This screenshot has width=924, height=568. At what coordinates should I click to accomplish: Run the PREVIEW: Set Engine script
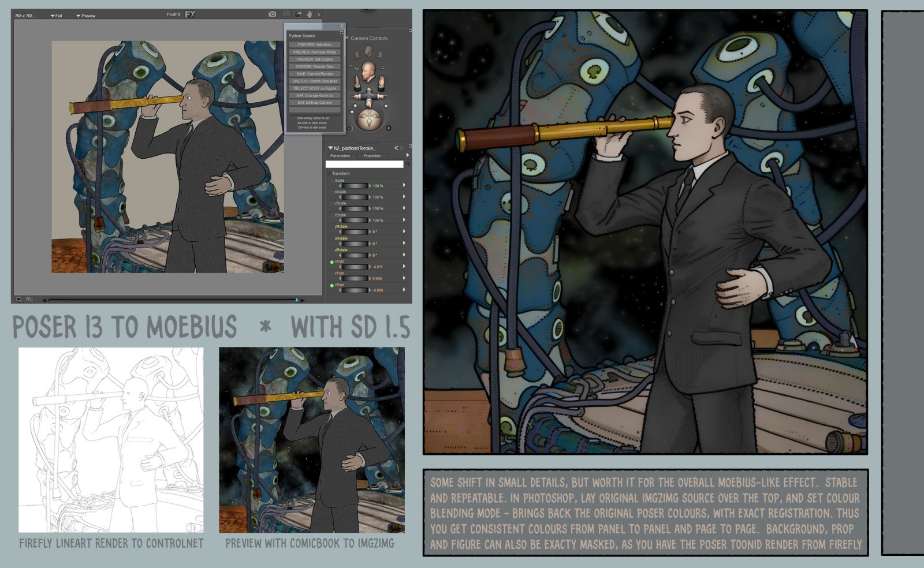point(315,59)
